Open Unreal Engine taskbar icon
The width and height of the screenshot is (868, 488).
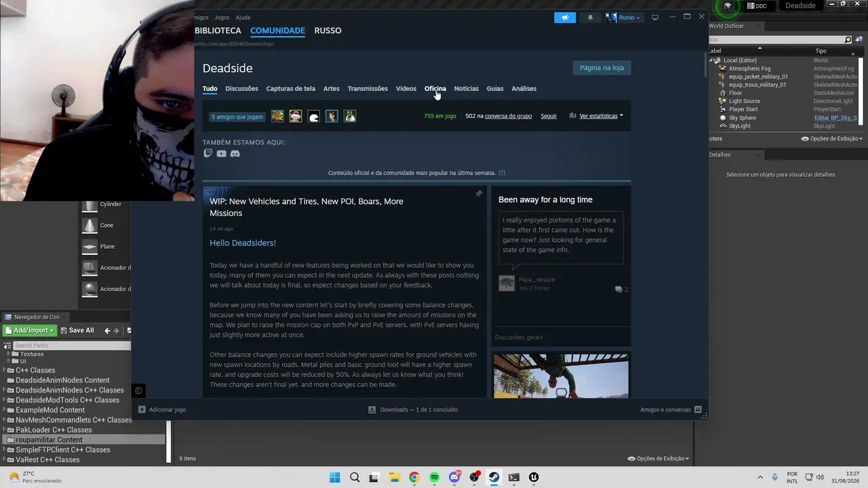tap(534, 477)
